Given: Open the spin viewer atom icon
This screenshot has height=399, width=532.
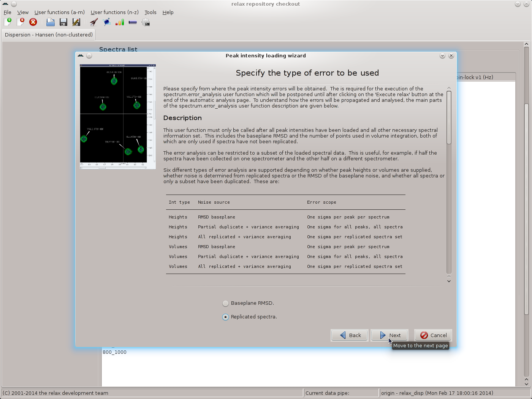Looking at the screenshot, I should pyautogui.click(x=107, y=22).
